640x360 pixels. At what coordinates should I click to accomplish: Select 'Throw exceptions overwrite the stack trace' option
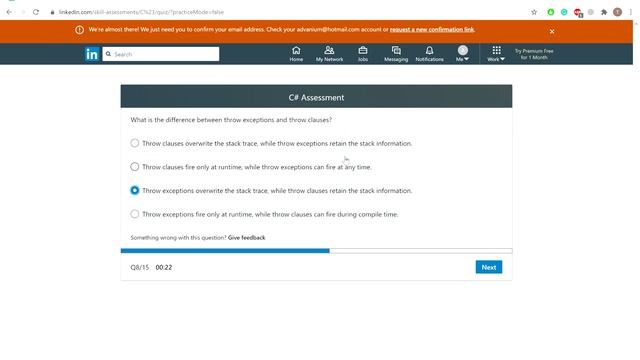pyautogui.click(x=135, y=190)
